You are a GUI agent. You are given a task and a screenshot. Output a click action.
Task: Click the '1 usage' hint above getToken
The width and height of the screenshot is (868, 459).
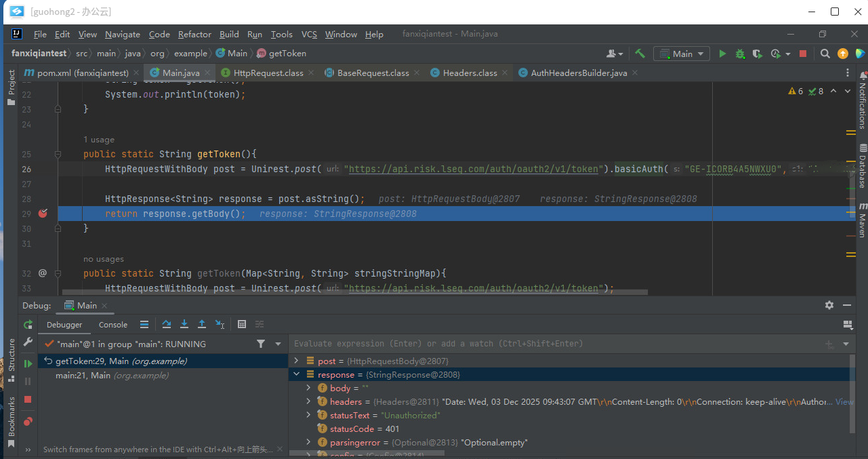99,140
